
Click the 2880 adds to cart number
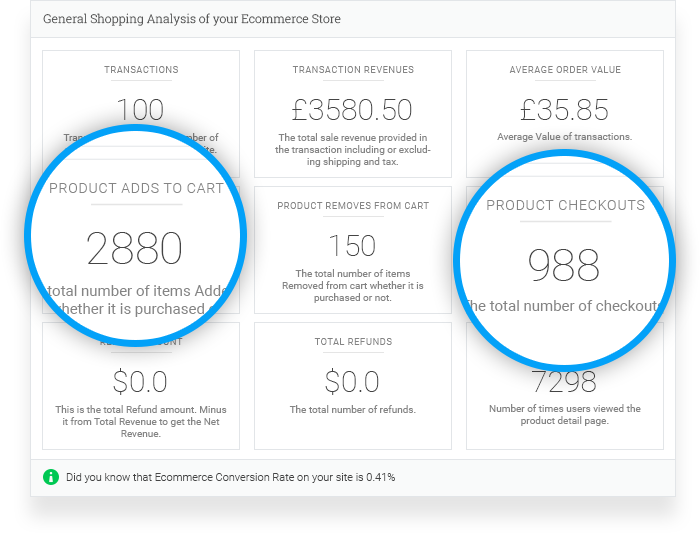point(134,248)
